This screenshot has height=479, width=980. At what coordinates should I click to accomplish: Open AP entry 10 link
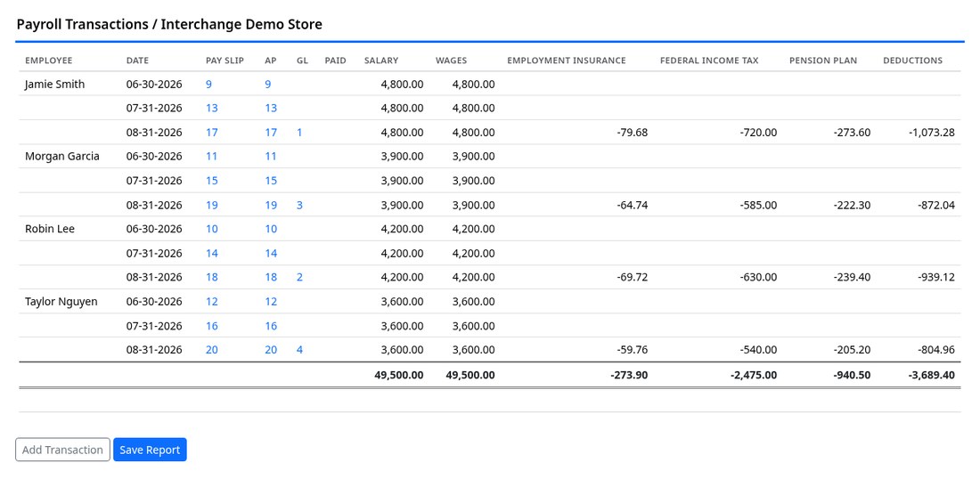[271, 229]
